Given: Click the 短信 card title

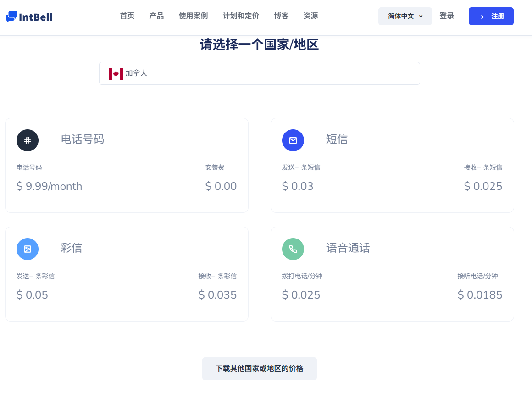Looking at the screenshot, I should tap(337, 139).
